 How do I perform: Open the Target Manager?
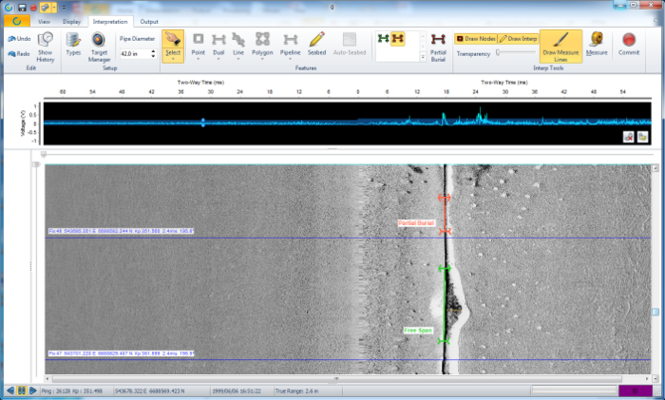tap(100, 43)
